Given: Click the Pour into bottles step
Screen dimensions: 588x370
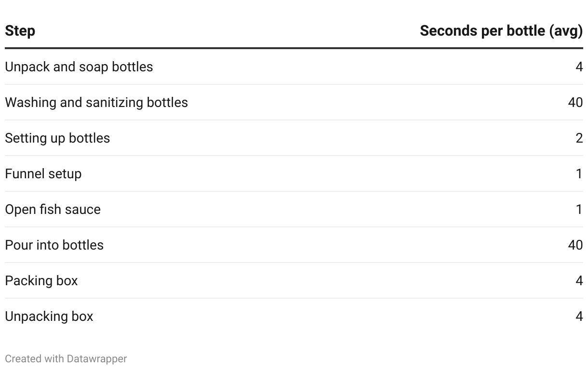Looking at the screenshot, I should coord(54,245).
